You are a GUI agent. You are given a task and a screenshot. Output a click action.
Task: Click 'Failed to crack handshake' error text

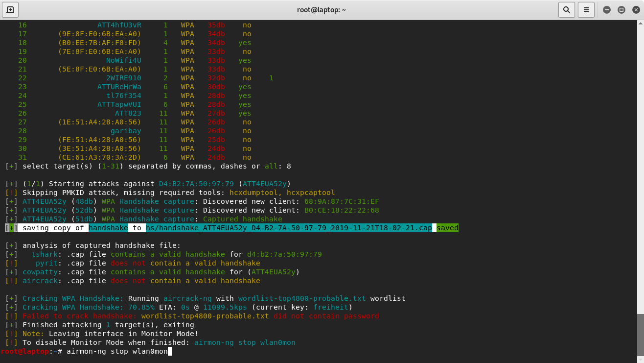pos(80,316)
